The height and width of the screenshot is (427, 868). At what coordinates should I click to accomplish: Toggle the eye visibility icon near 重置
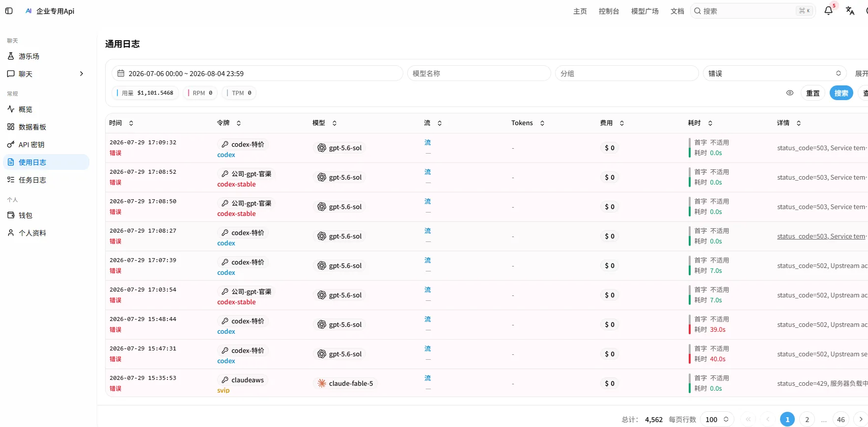click(790, 93)
